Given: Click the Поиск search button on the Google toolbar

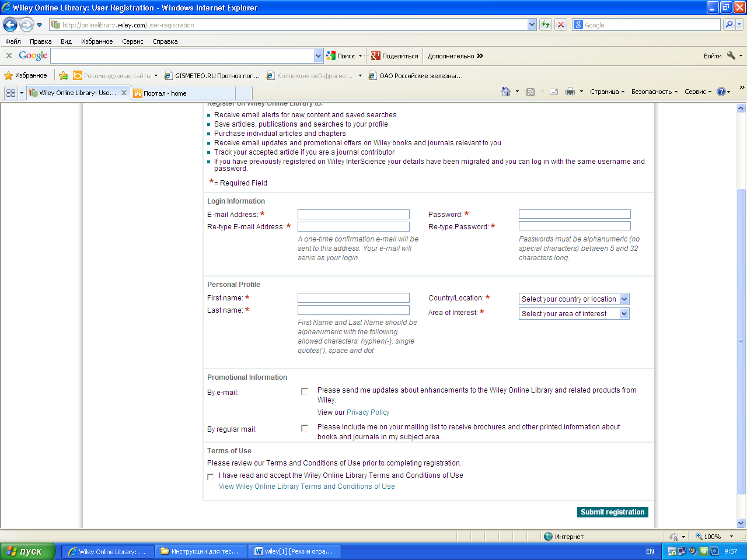Looking at the screenshot, I should pyautogui.click(x=341, y=56).
